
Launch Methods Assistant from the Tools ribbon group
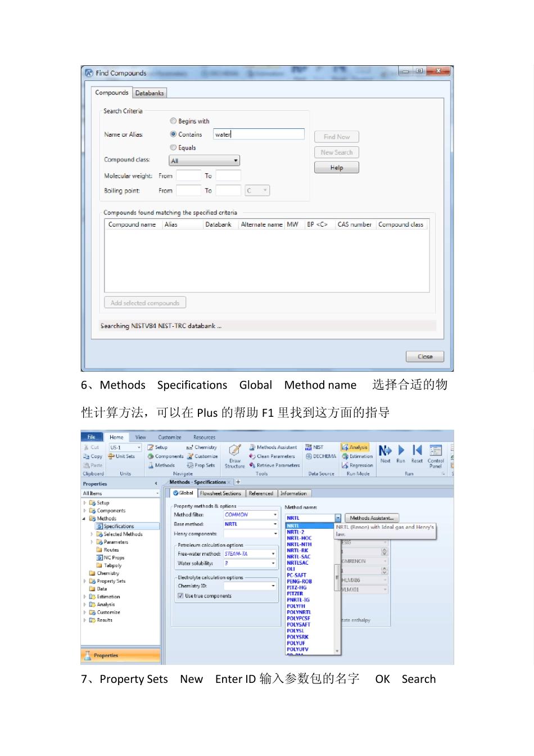(273, 448)
